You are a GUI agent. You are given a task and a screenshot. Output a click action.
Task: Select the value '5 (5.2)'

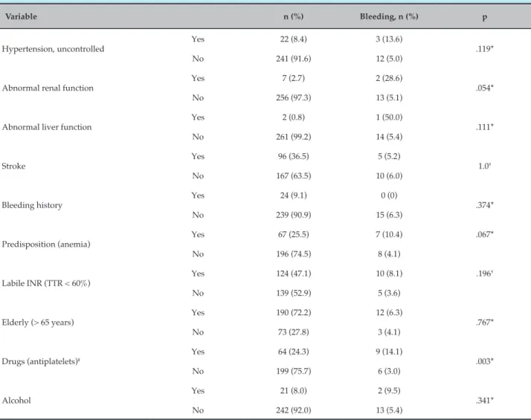[389, 156]
